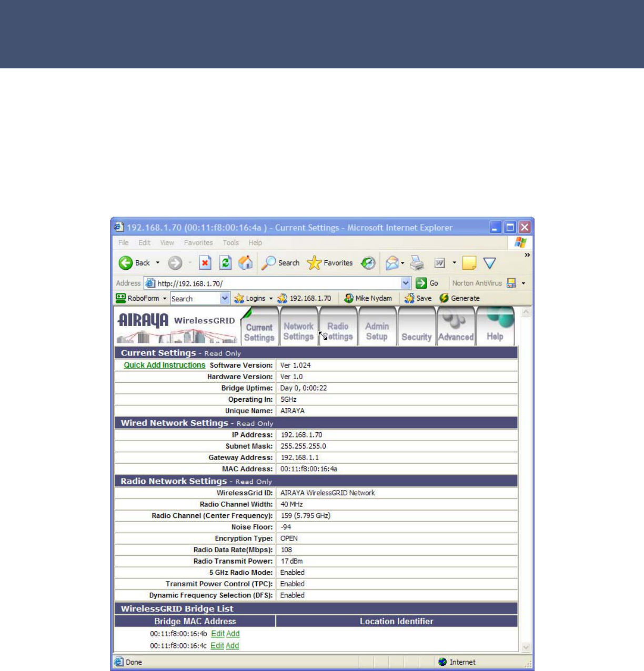The width and height of the screenshot is (644, 671).
Task: Click Add for bridge 00:11:f8:00:16:4b
Action: pyautogui.click(x=233, y=634)
